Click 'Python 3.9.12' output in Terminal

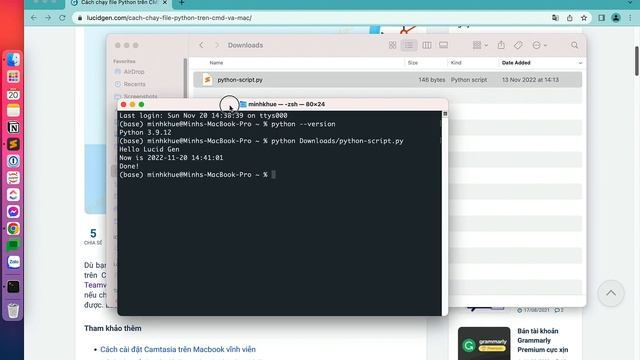coord(145,133)
